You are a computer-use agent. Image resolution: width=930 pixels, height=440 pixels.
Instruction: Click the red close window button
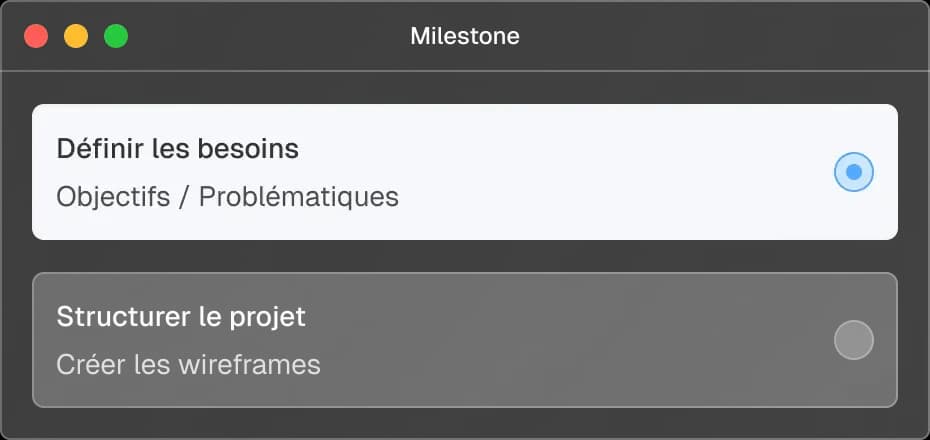point(37,37)
